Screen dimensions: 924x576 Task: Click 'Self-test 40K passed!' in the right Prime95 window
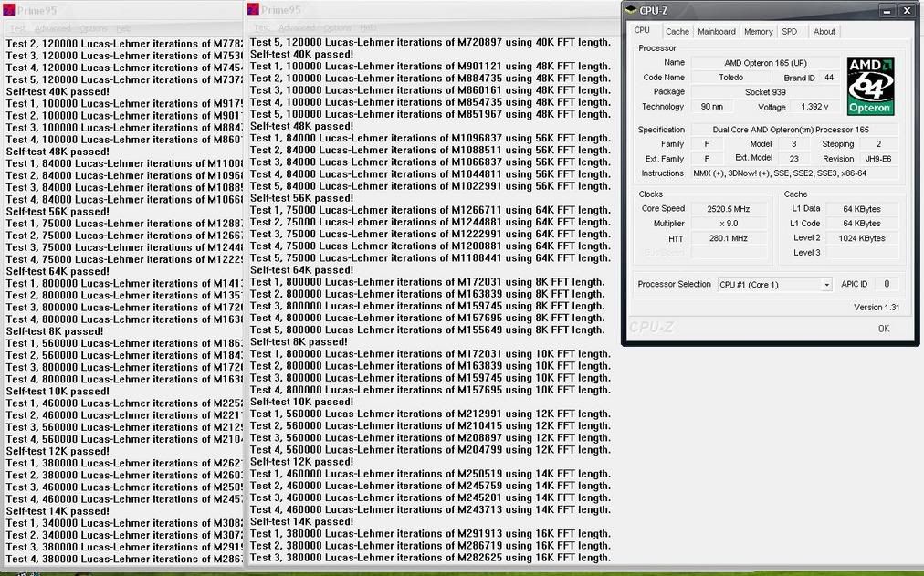[x=301, y=54]
